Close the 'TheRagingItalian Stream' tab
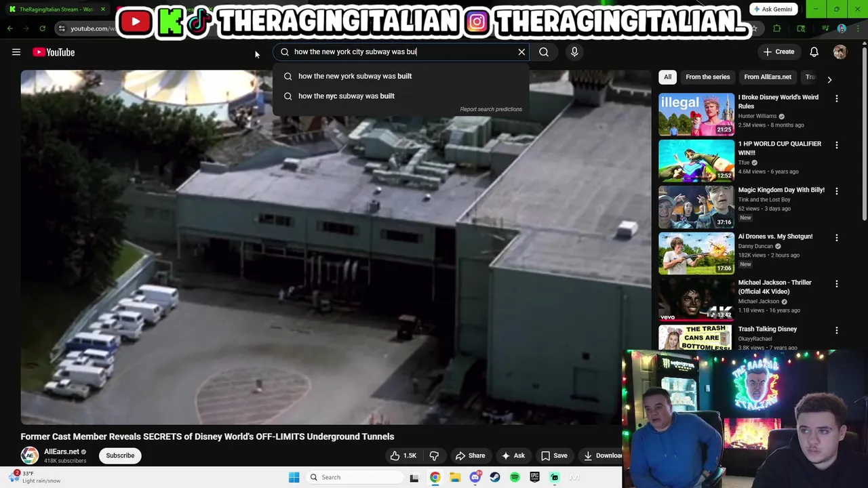Viewport: 868px width, 488px height. pyautogui.click(x=103, y=9)
